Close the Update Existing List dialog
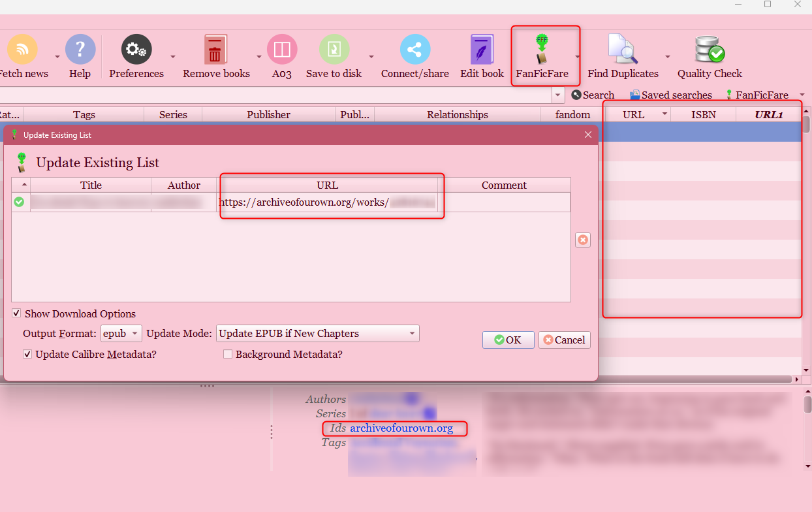The height and width of the screenshot is (512, 812). tap(588, 135)
